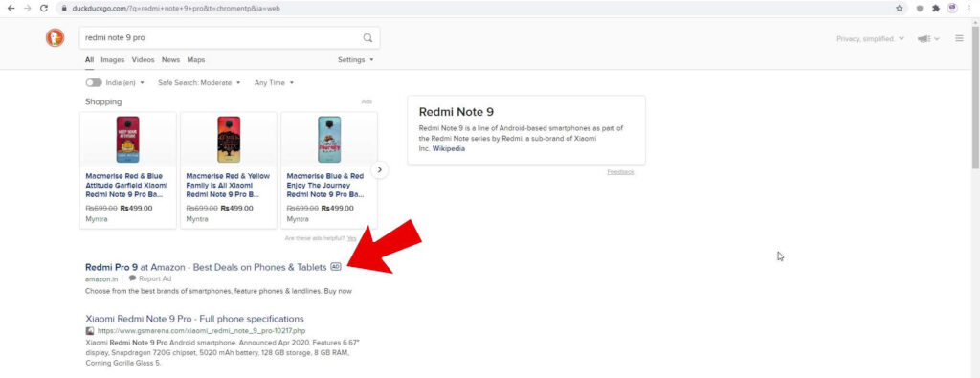Toggle the India (en) region switch
The width and height of the screenshot is (980, 378).
click(x=94, y=82)
